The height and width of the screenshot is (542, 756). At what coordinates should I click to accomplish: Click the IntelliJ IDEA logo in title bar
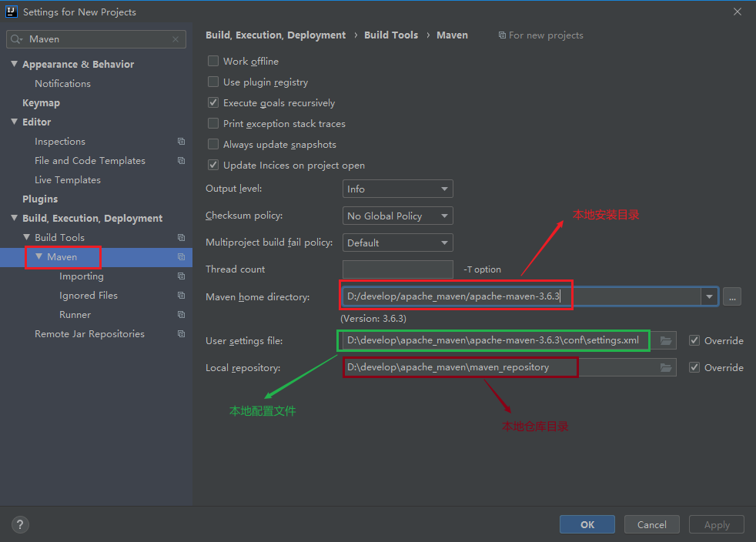tap(11, 12)
